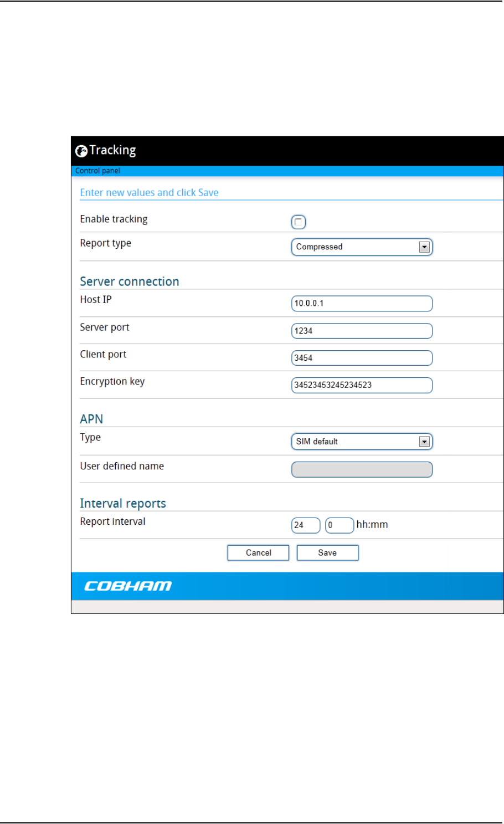Click the Tracking globe icon
The image size is (504, 824).
coord(81,151)
